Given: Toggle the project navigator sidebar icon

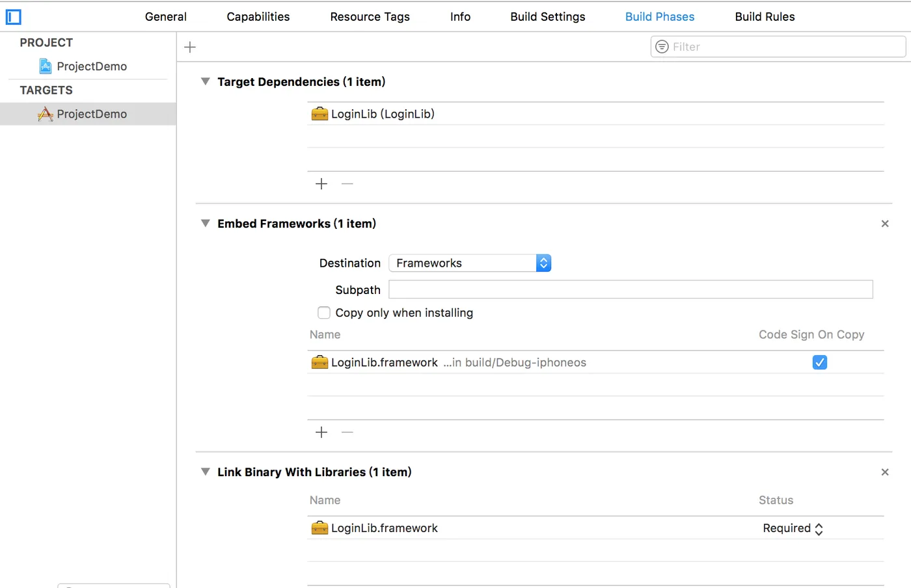Looking at the screenshot, I should pos(14,17).
